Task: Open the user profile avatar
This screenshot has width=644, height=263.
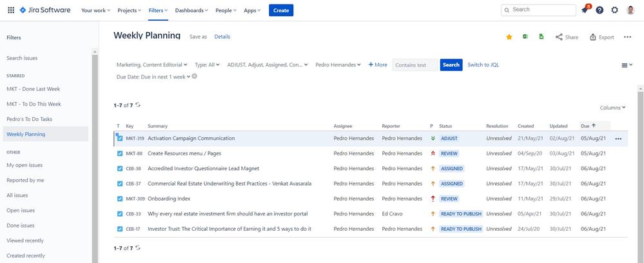Action: 631,10
